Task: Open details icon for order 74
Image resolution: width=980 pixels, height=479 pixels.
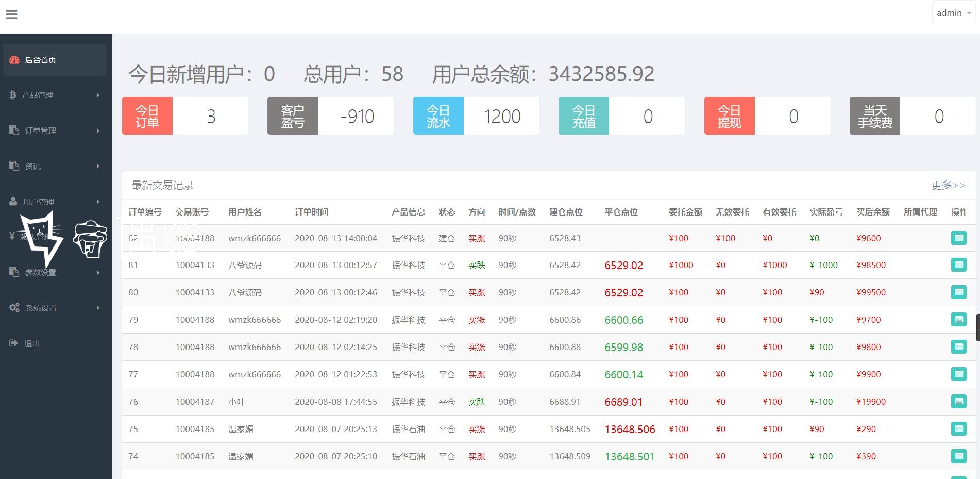Action: click(959, 456)
